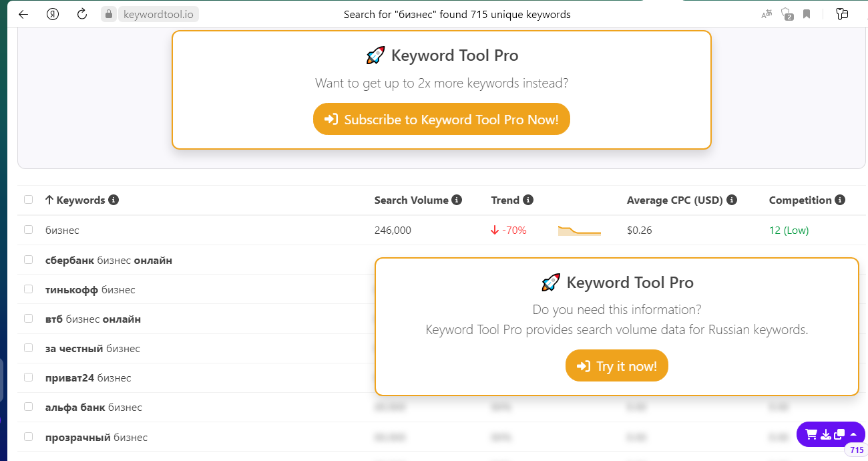Image resolution: width=868 pixels, height=461 pixels.
Task: Click the copy icon in purple bar
Action: pyautogui.click(x=839, y=434)
